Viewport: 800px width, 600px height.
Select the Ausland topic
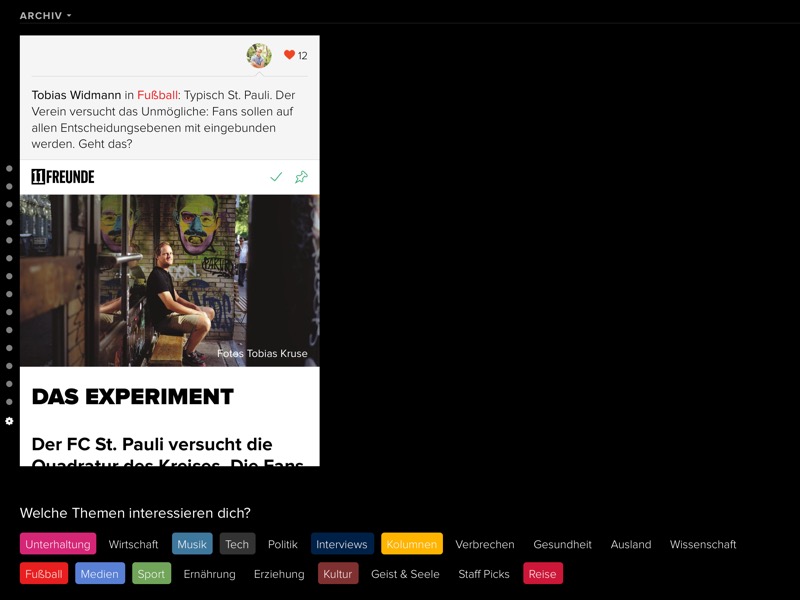tap(631, 544)
